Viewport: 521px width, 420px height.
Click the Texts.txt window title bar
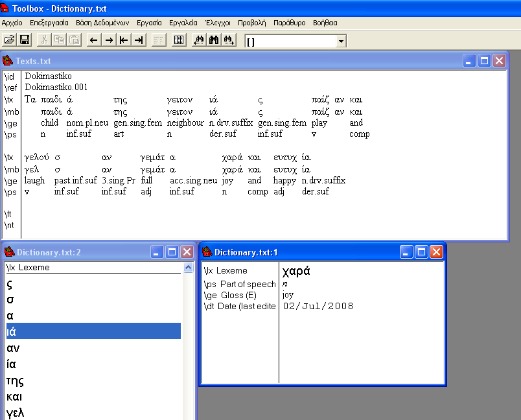coord(254,61)
